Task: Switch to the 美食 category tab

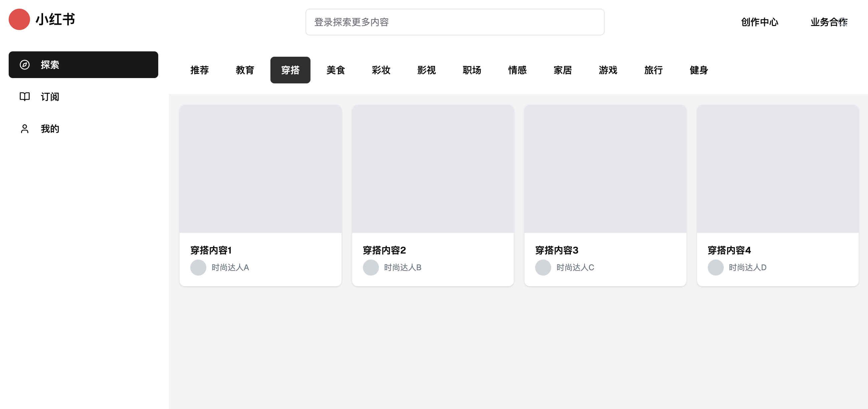Action: pyautogui.click(x=336, y=70)
